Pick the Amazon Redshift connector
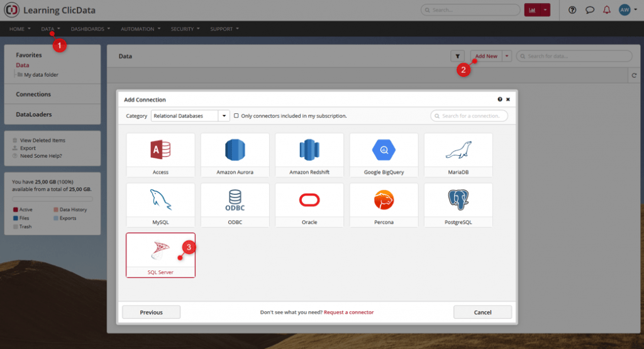This screenshot has height=349, width=644. click(309, 155)
